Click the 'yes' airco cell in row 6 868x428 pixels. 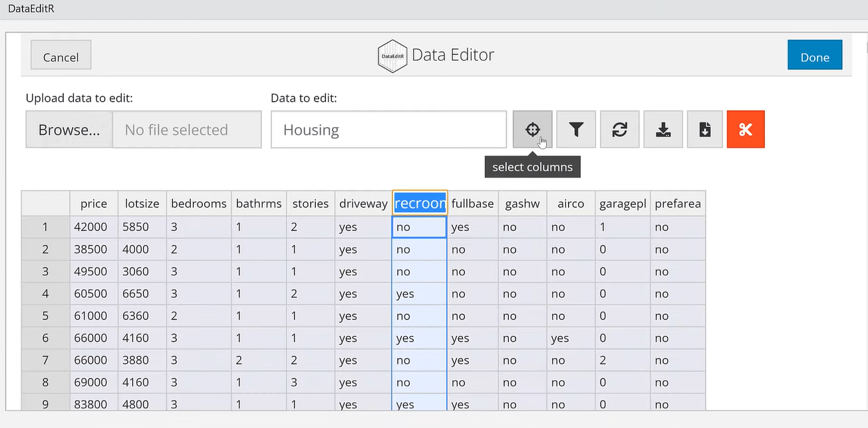click(x=571, y=338)
